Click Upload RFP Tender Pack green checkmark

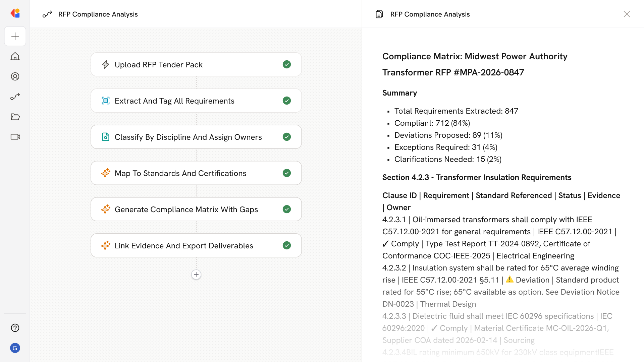coord(286,64)
